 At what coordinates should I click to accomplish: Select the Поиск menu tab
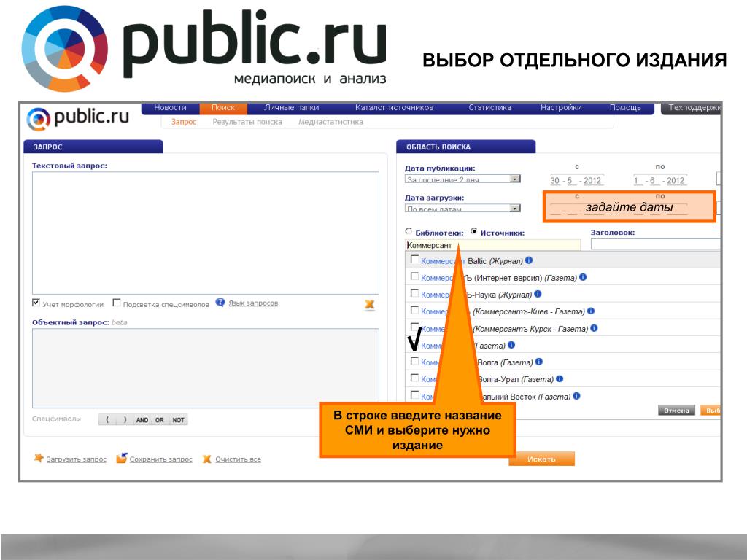tap(223, 108)
